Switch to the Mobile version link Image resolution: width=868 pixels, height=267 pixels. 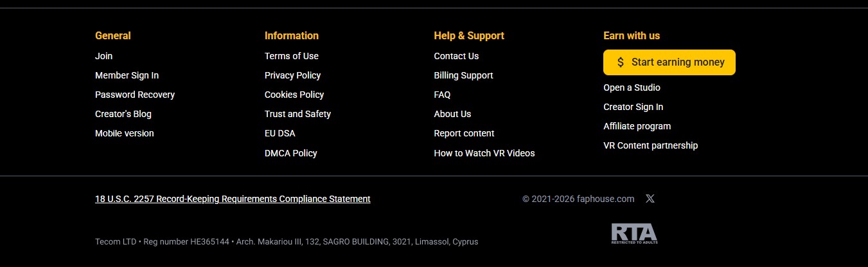coord(125,133)
